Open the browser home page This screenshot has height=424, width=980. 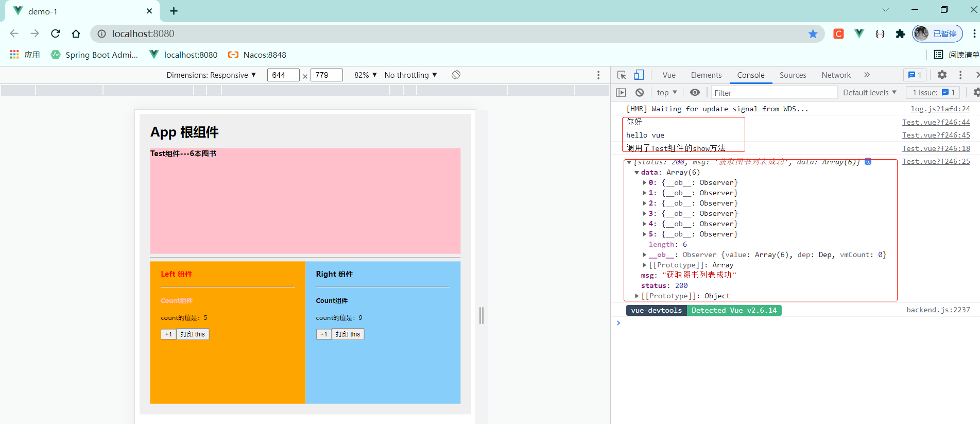[76, 33]
